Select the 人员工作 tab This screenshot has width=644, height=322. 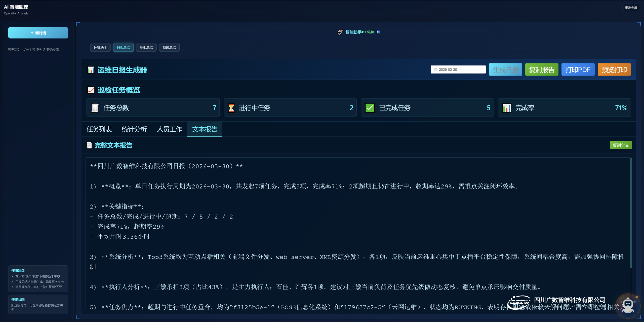tap(169, 129)
